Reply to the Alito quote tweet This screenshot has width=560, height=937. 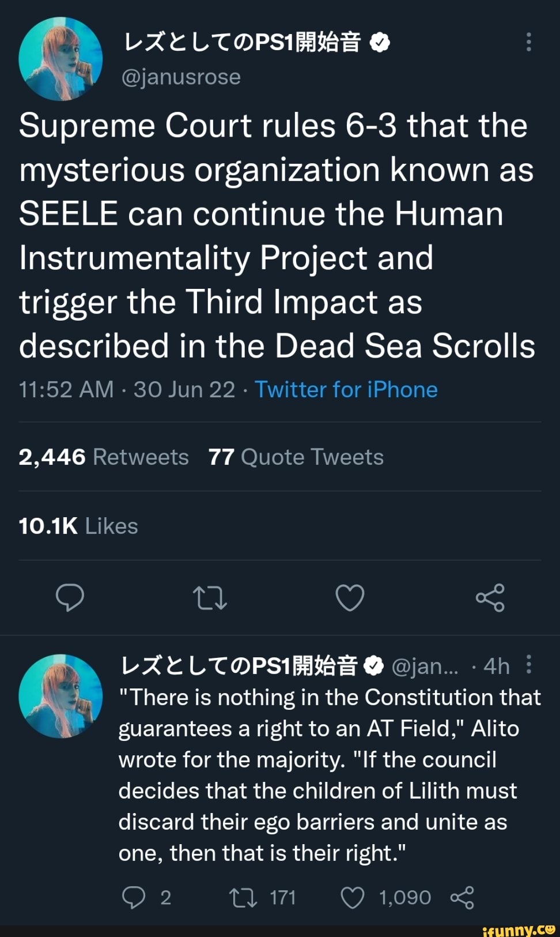click(x=134, y=897)
